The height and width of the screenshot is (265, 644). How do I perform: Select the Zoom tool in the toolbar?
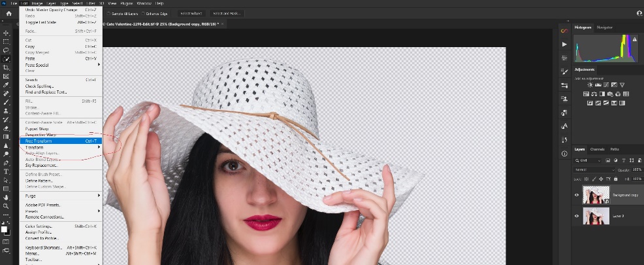point(7,205)
